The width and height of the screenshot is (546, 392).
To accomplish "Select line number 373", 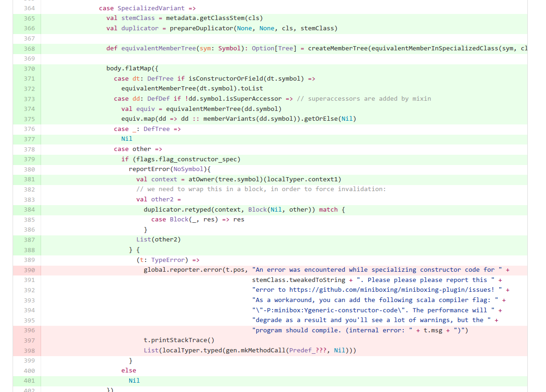I will 29,99.
